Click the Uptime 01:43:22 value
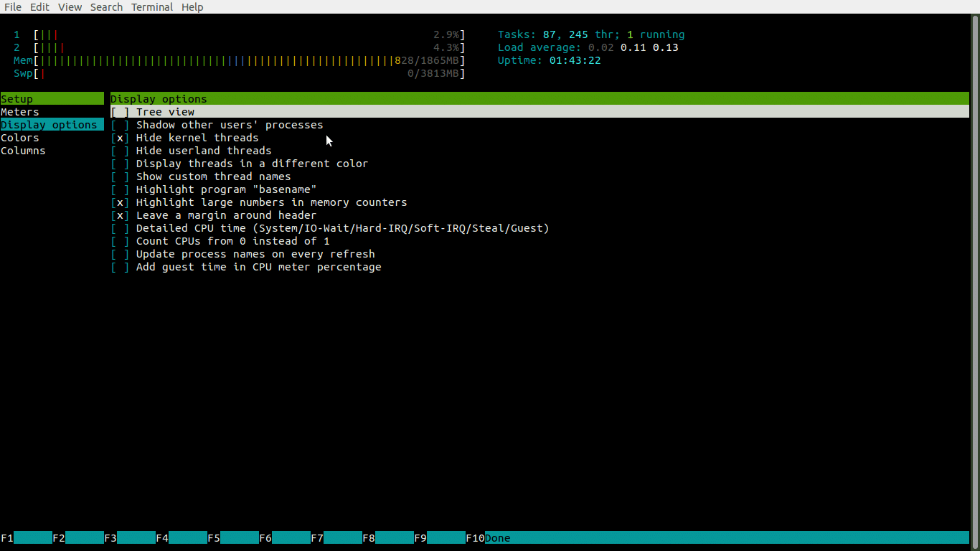Image resolution: width=980 pixels, height=551 pixels. (x=575, y=60)
